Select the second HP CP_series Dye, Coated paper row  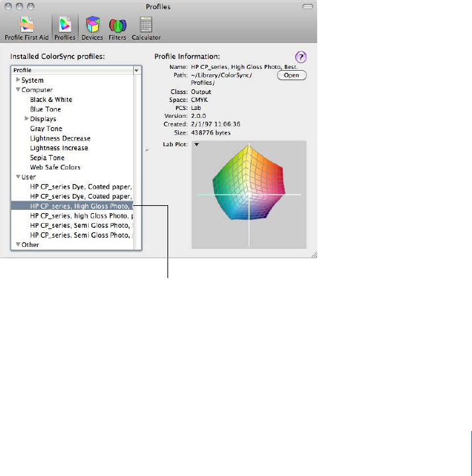tap(72, 197)
